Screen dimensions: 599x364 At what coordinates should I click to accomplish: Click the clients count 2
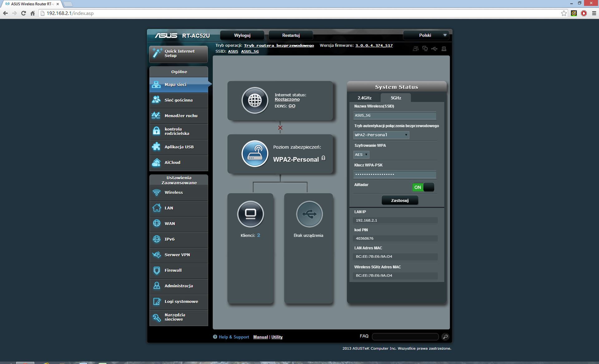[258, 235]
